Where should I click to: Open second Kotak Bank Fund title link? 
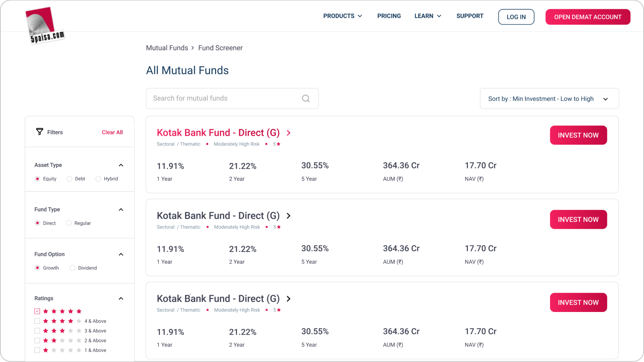point(218,215)
